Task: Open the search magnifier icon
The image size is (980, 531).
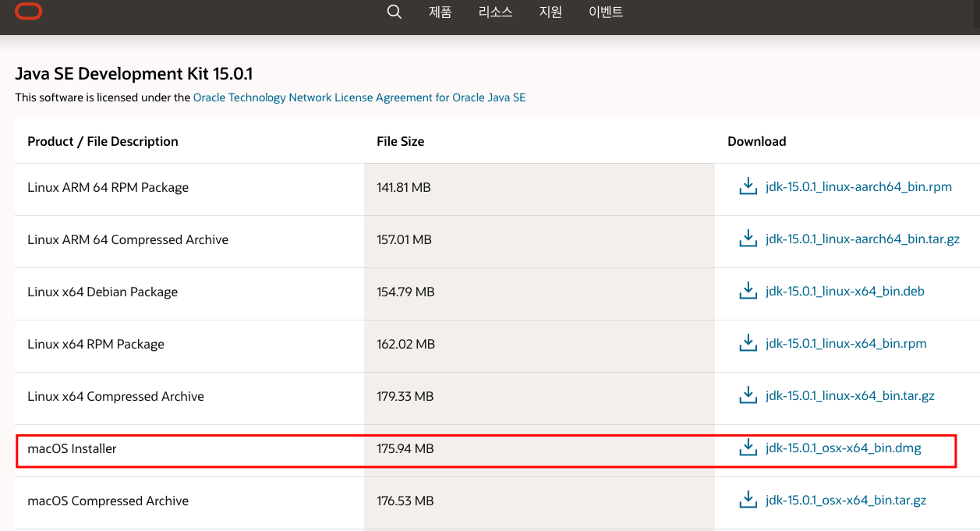Action: pyautogui.click(x=394, y=12)
